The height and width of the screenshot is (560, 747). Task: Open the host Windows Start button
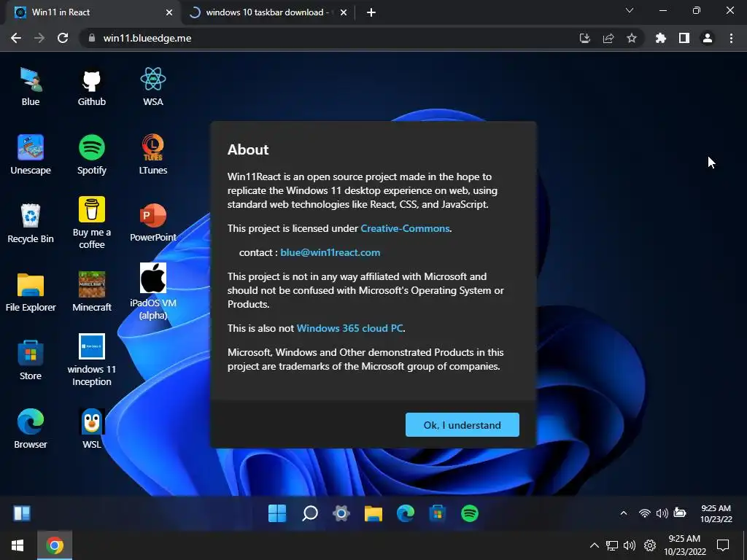tap(18, 545)
